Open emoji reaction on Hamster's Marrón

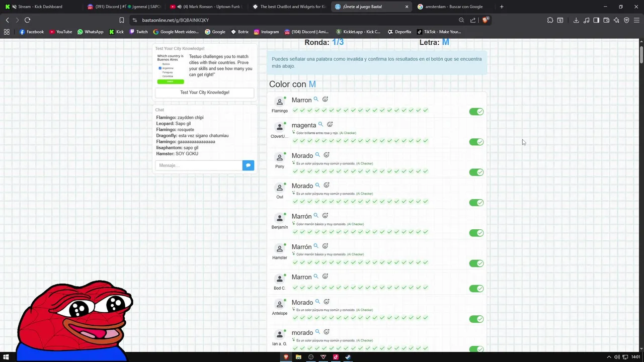(325, 246)
